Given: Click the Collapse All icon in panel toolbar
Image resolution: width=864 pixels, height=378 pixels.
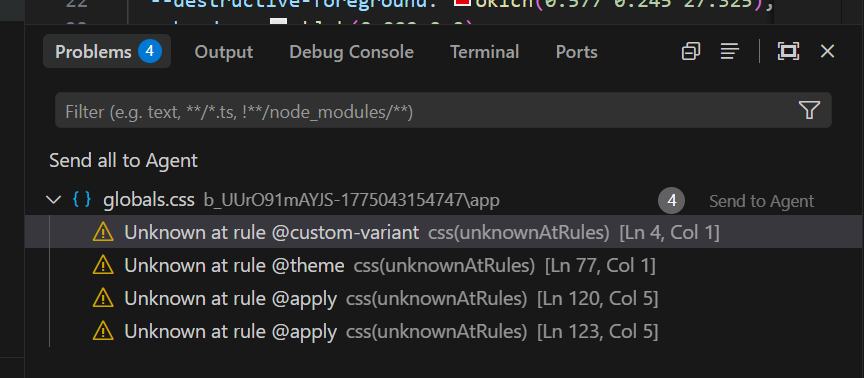Looking at the screenshot, I should pos(690,52).
